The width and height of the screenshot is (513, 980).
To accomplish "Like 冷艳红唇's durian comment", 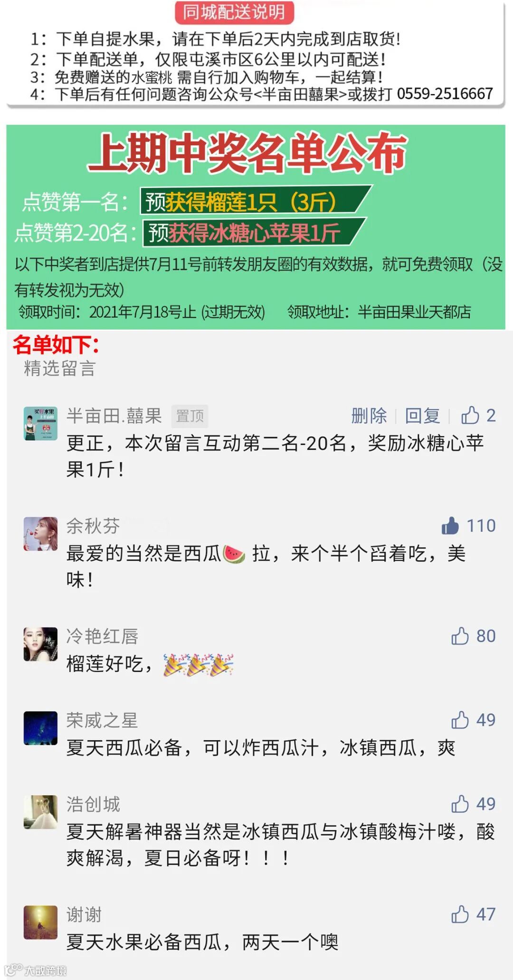I will 460,636.
